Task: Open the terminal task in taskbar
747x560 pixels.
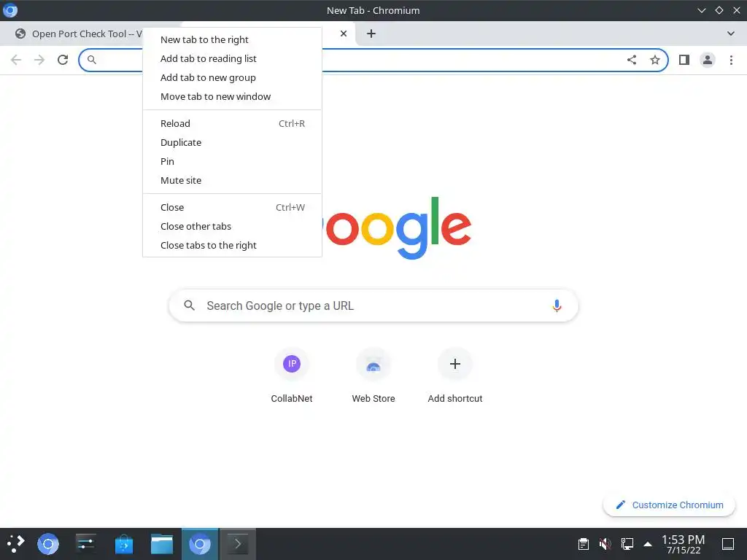Action: pyautogui.click(x=237, y=544)
